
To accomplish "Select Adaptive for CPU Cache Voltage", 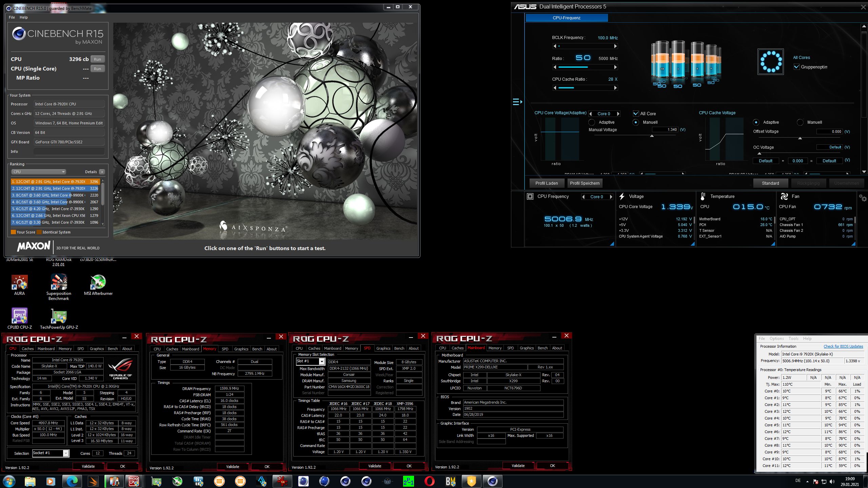I will coord(756,122).
